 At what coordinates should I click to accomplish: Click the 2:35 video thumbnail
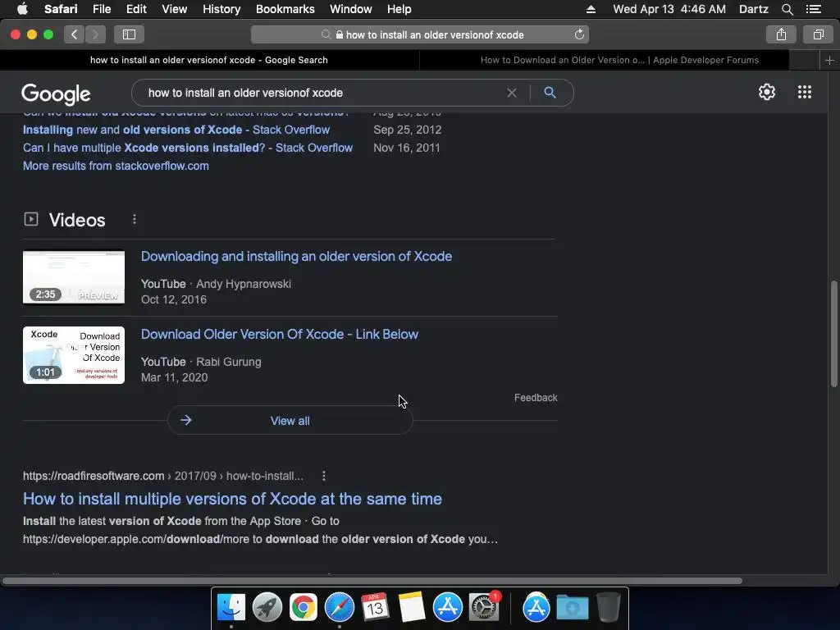[73, 277]
